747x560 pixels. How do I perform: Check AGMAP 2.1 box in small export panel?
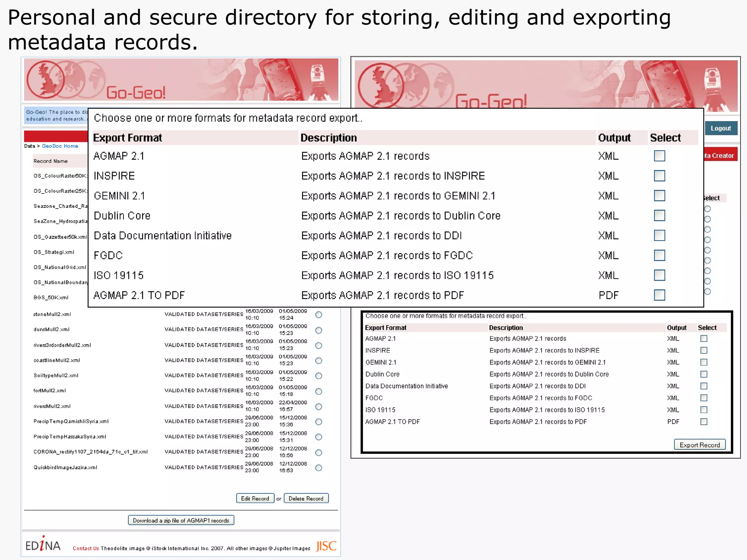click(x=704, y=338)
